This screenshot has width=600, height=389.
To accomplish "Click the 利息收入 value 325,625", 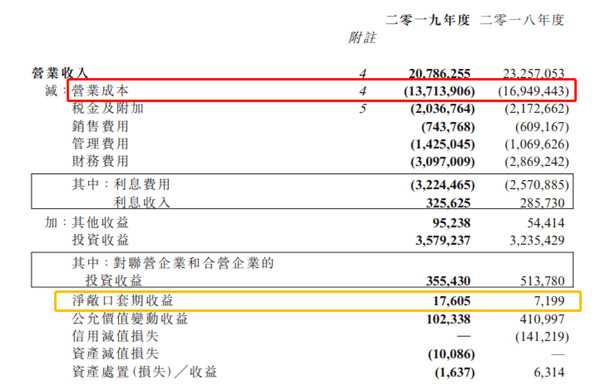I will point(448,203).
